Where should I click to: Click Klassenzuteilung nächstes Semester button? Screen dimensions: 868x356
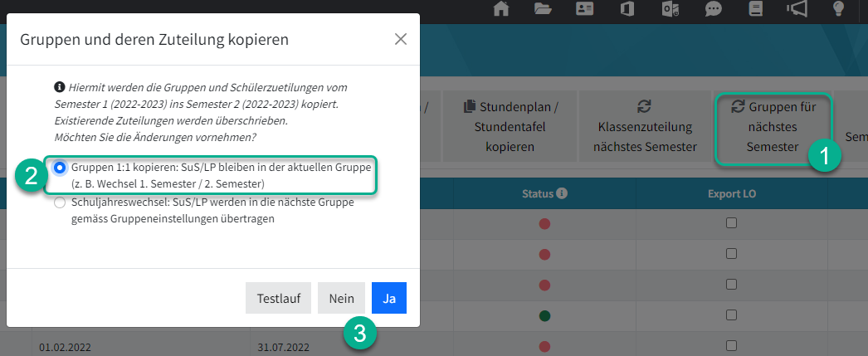click(645, 127)
